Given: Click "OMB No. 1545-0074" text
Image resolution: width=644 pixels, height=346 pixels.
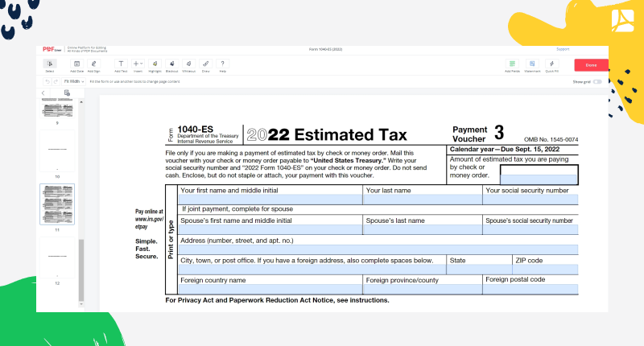Looking at the screenshot, I should [551, 139].
